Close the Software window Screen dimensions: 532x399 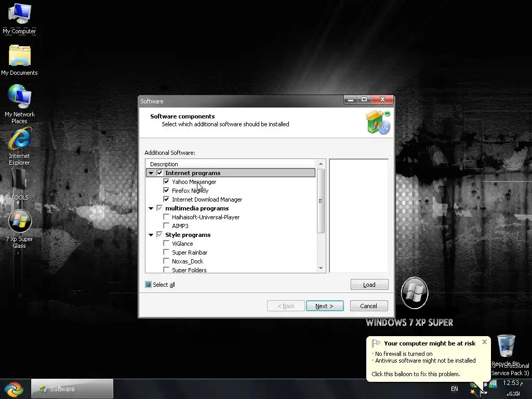(382, 99)
